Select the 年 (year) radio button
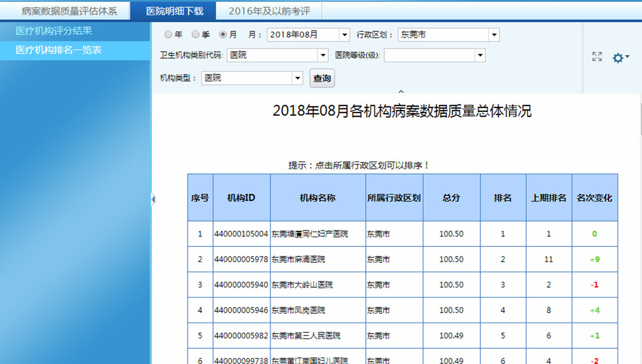The height and width of the screenshot is (364, 642). [x=169, y=35]
